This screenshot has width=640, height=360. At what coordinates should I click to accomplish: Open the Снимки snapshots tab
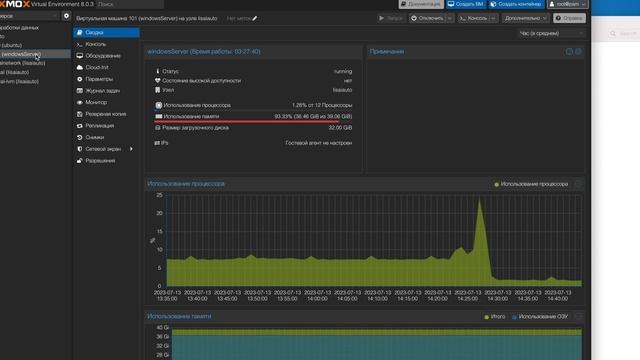point(106,137)
